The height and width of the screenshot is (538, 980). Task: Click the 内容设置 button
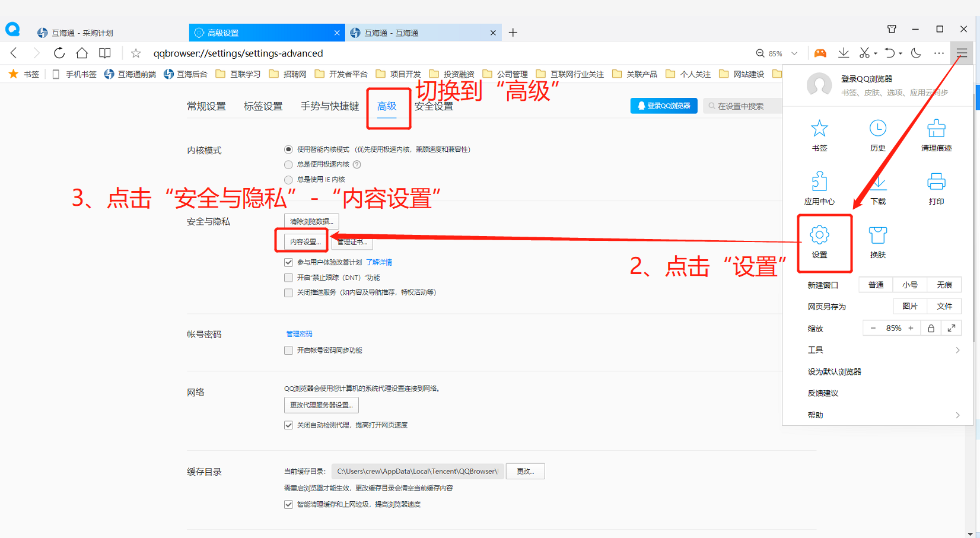305,241
